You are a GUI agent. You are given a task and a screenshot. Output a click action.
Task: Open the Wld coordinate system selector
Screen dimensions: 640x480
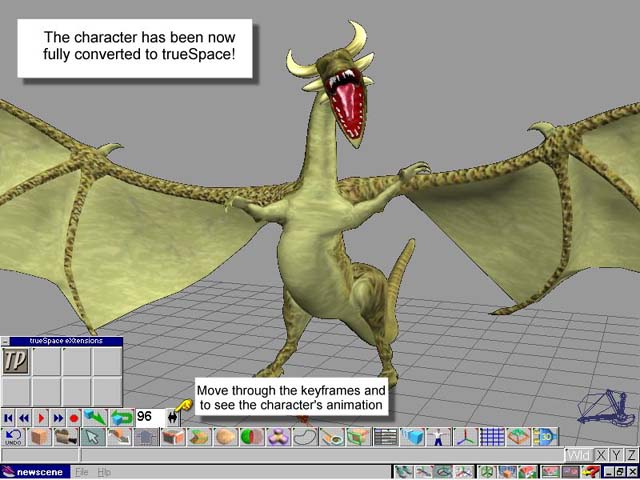579,455
